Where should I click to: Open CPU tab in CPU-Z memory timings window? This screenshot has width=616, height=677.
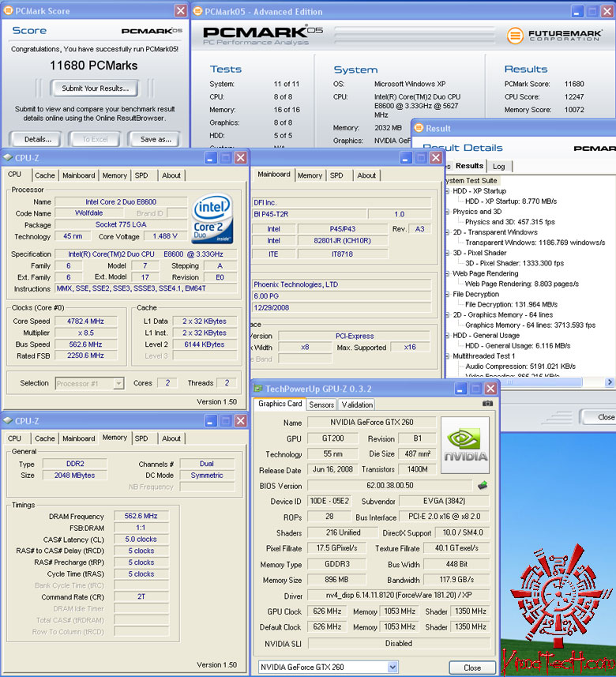coord(14,438)
